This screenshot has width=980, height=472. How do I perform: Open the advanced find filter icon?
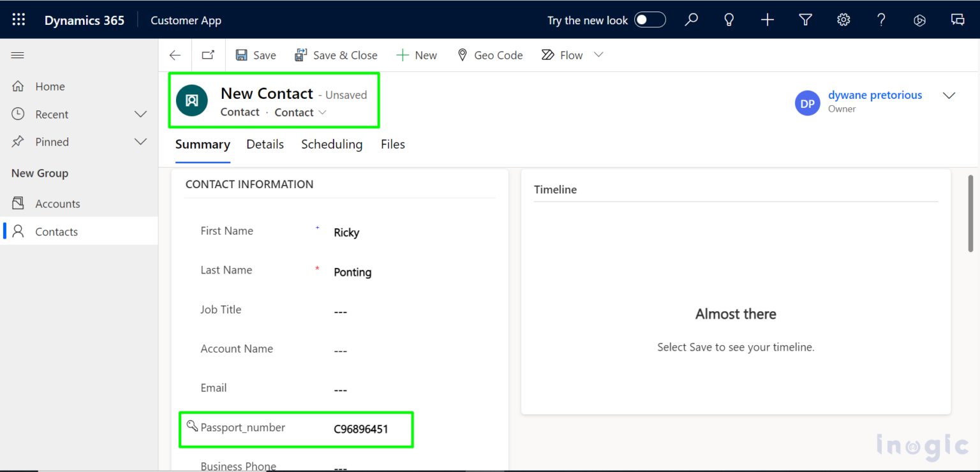coord(805,20)
